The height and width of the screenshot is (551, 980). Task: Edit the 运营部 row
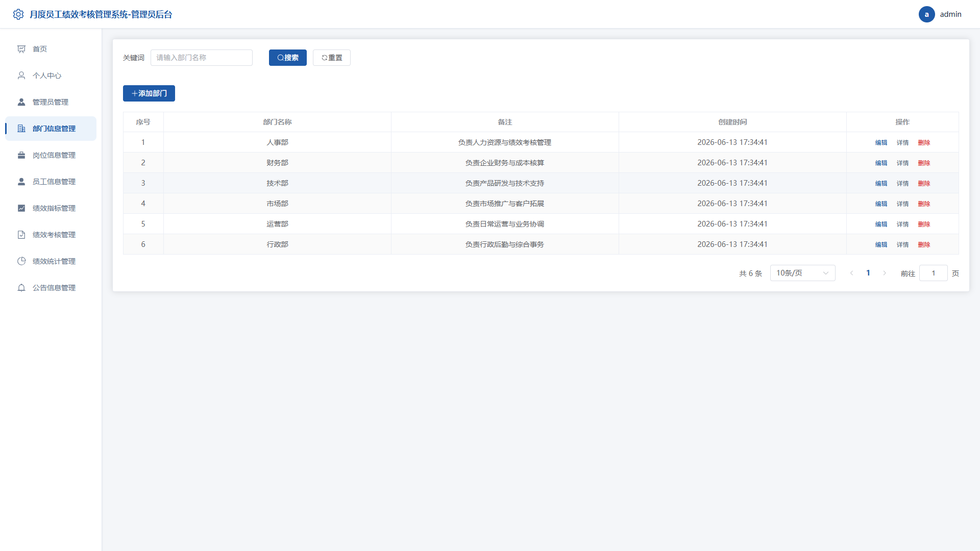pos(881,224)
